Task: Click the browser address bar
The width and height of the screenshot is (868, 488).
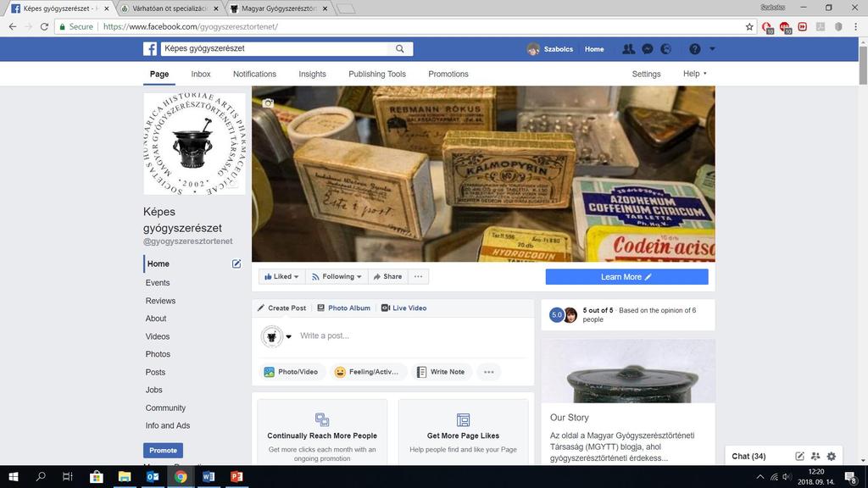Action: 404,26
